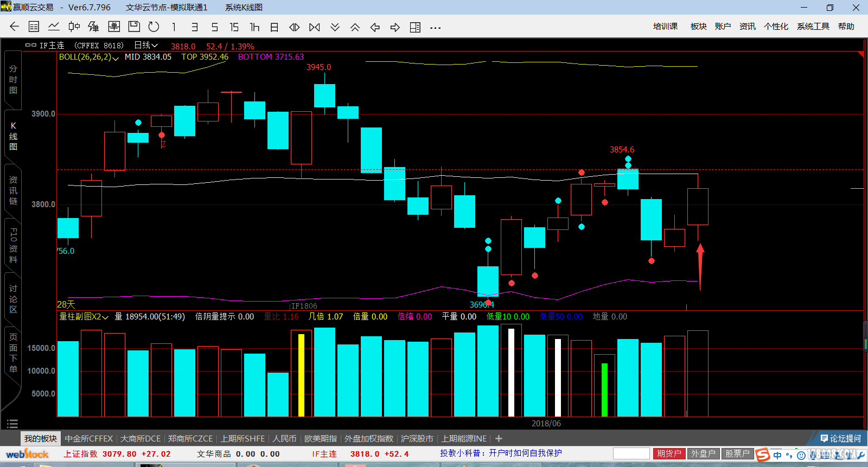
Task: Select the 大商所DCE bottom tab
Action: pos(141,438)
